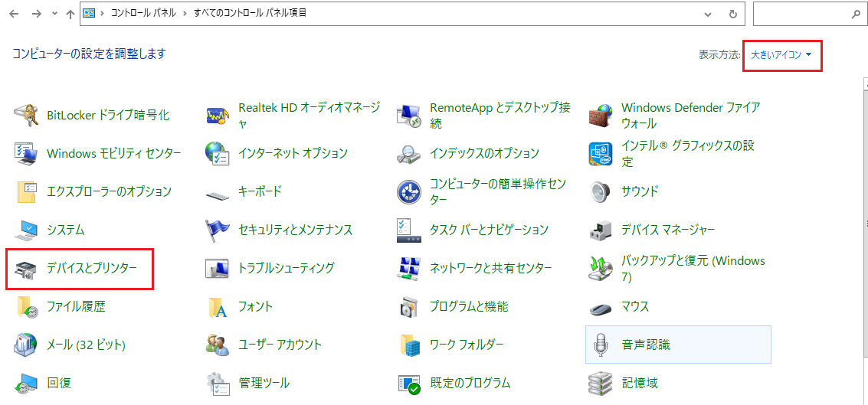Screen dimensions: 868x405
Task: Click the Forward navigation arrow
Action: click(37, 15)
